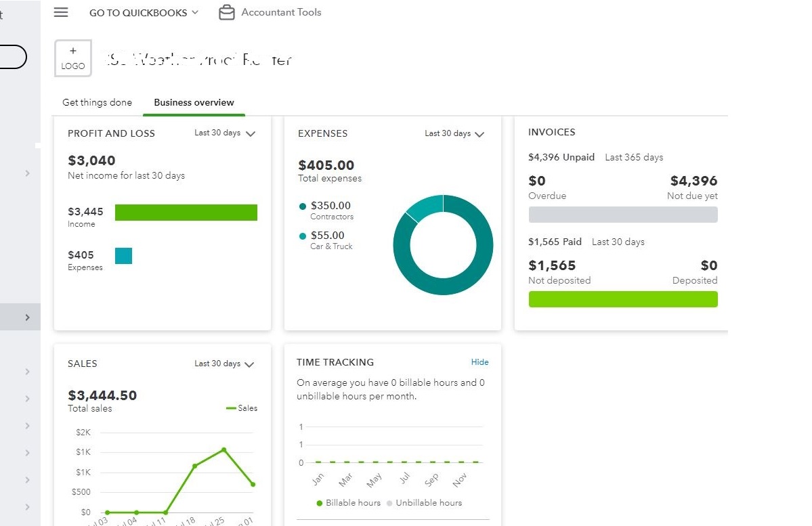
Task: Click the Contractors legend dot in Expenses
Action: [303, 206]
